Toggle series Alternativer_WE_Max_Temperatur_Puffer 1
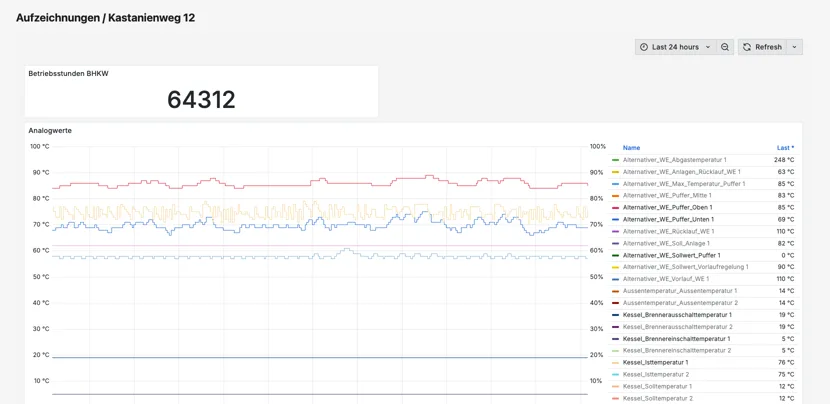Image resolution: width=830 pixels, height=404 pixels. click(684, 184)
